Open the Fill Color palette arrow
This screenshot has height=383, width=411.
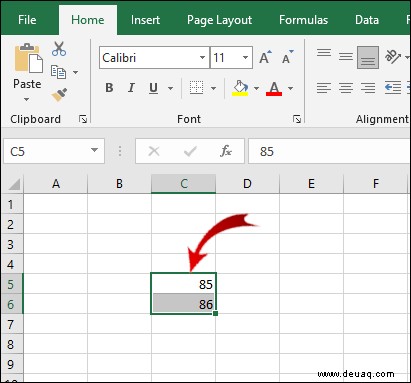[x=256, y=88]
